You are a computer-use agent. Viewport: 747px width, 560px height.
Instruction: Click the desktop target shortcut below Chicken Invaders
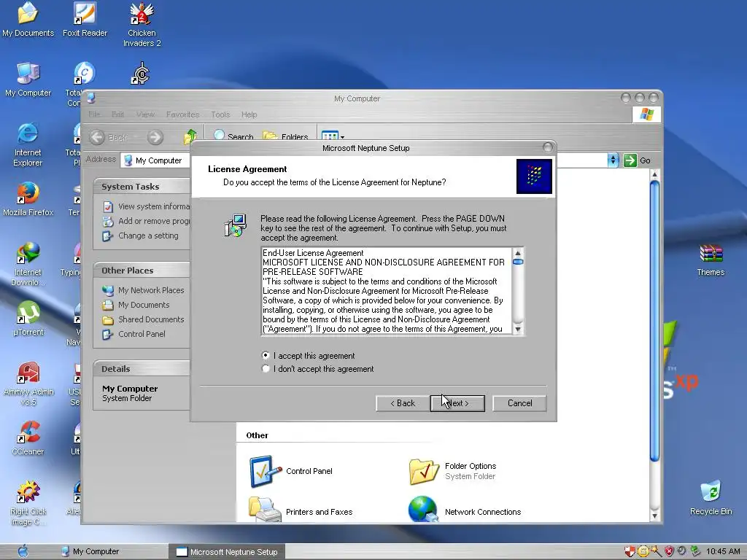(141, 74)
